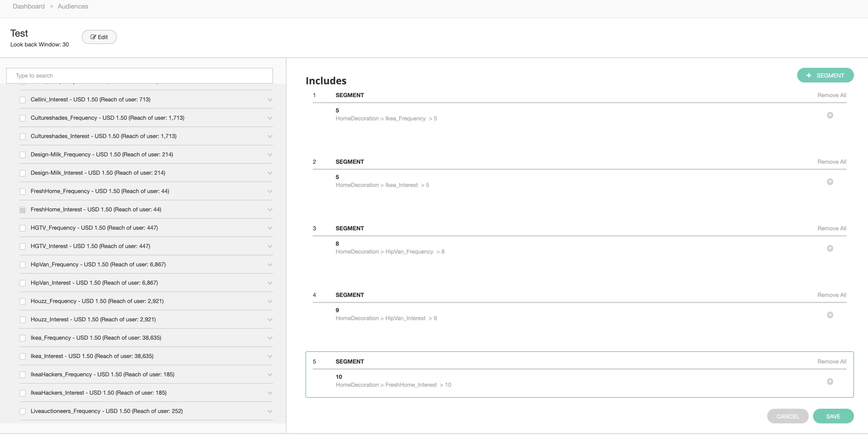The height and width of the screenshot is (435, 868).
Task: Expand the Cultureshades_Frequency row chevron
Action: (270, 118)
